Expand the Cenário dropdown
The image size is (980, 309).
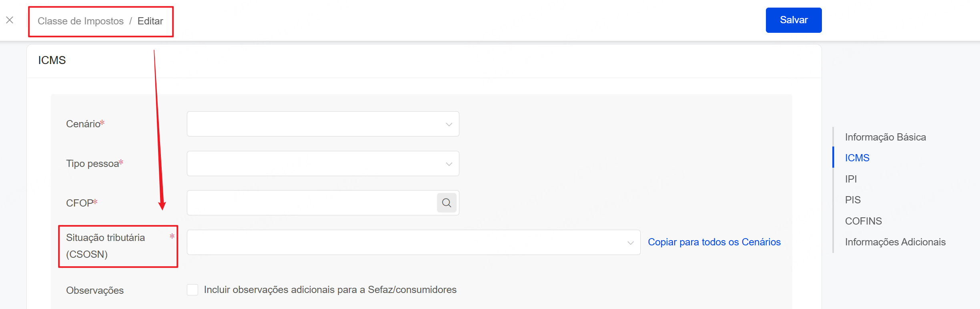coord(323,124)
